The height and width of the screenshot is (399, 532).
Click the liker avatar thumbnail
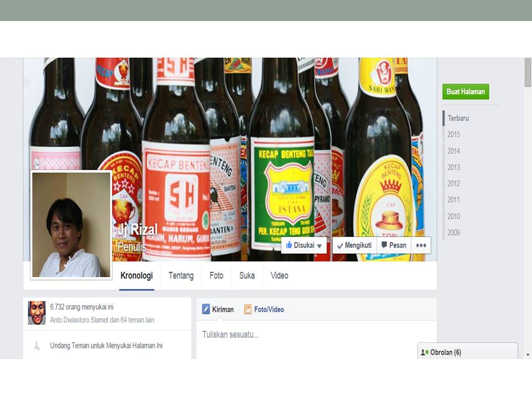click(37, 313)
